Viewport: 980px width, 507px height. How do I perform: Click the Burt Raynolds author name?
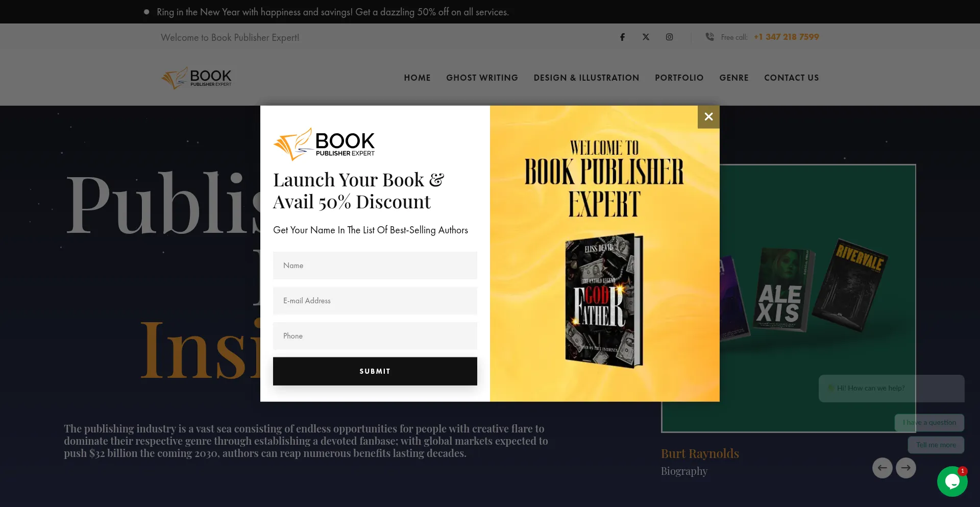coord(700,453)
